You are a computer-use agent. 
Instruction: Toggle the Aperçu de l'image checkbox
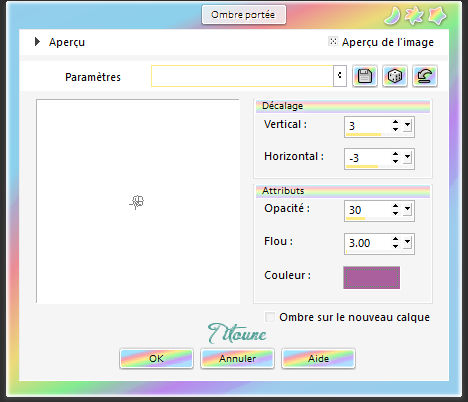(333, 41)
